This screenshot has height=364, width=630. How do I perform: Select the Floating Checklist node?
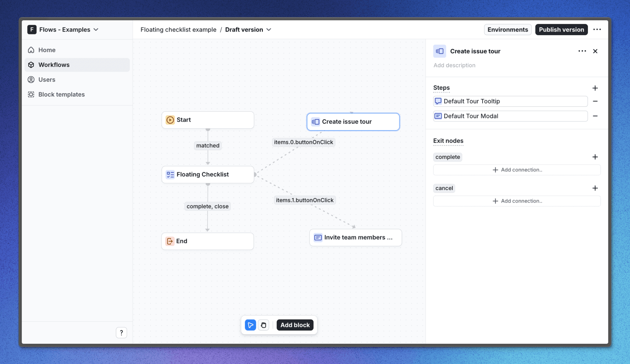[x=208, y=174]
